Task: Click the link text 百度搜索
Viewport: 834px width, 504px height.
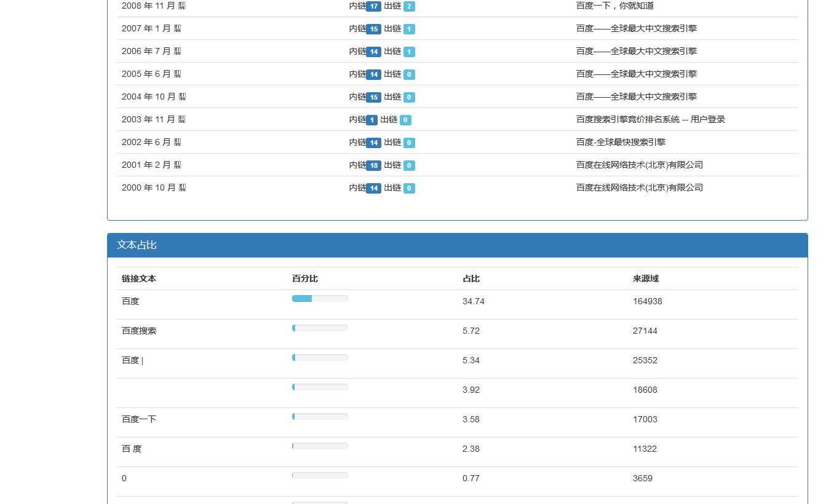Action: (139, 331)
